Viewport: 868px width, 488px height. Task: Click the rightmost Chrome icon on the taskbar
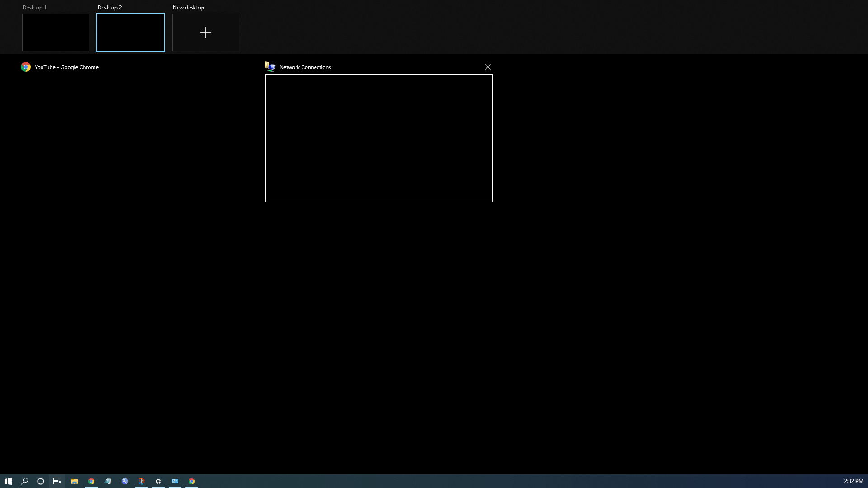pyautogui.click(x=192, y=481)
